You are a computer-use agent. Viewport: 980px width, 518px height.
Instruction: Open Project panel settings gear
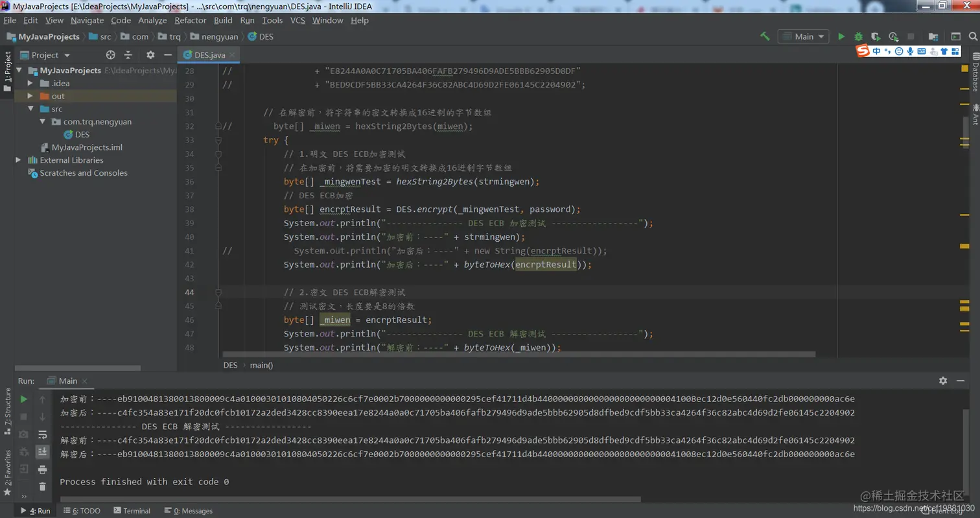click(150, 55)
